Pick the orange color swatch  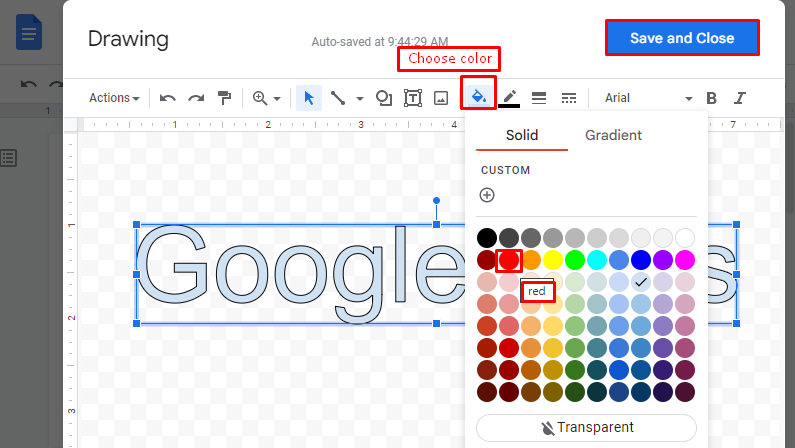coord(531,260)
